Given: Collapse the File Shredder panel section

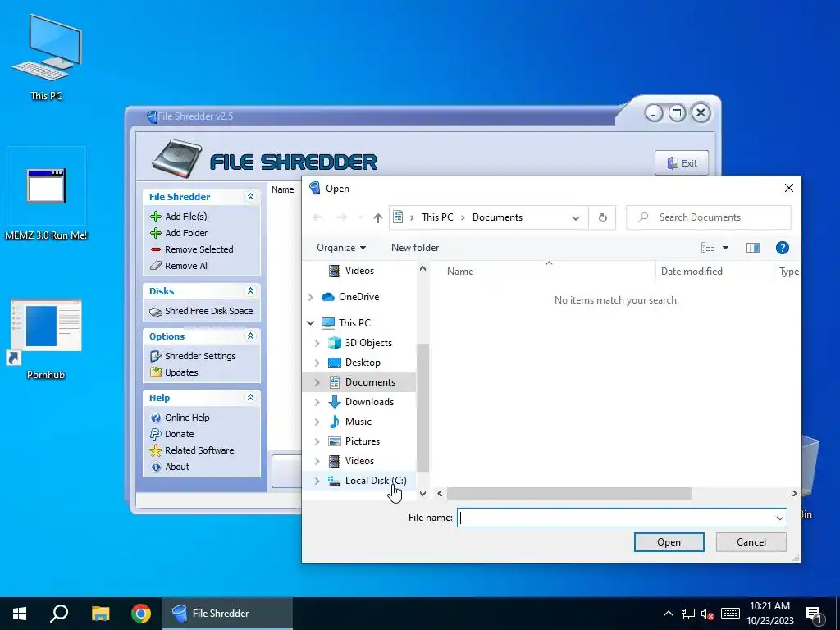Looking at the screenshot, I should [250, 197].
